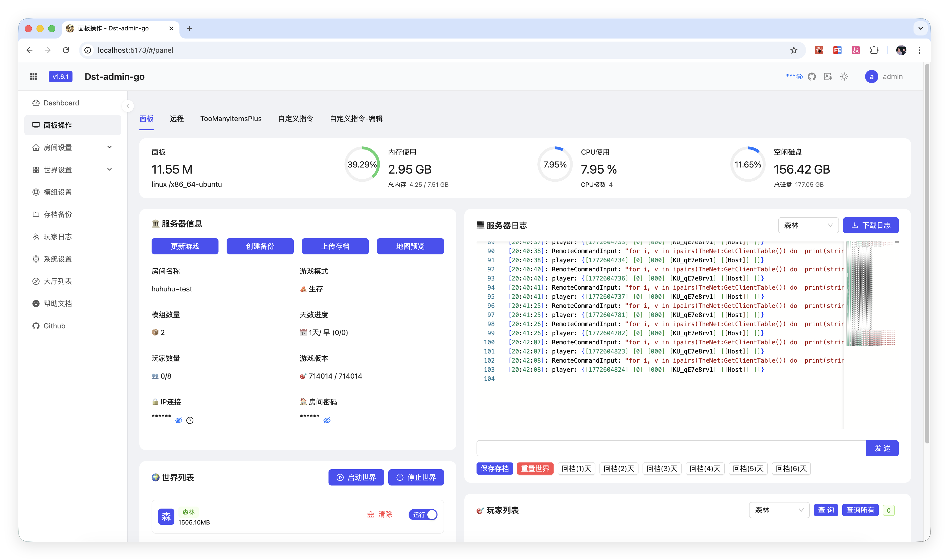Open the Chrome three-dot menu

[920, 50]
